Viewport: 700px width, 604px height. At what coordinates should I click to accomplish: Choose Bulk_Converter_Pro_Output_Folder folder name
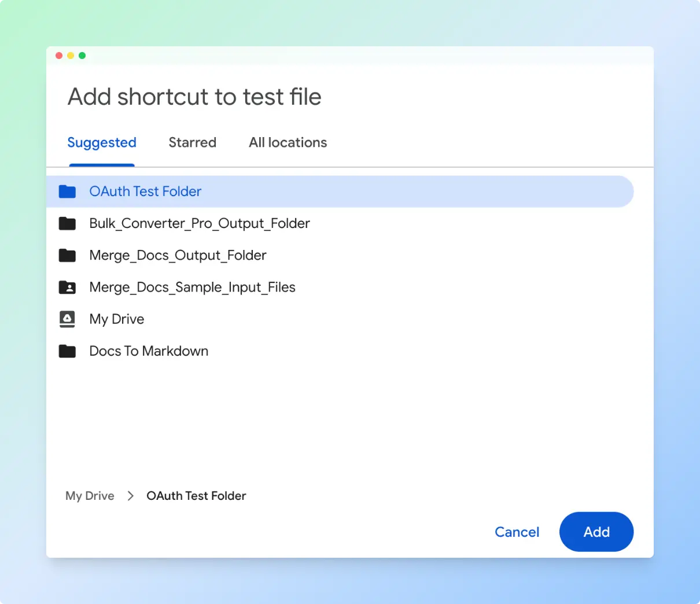[200, 223]
